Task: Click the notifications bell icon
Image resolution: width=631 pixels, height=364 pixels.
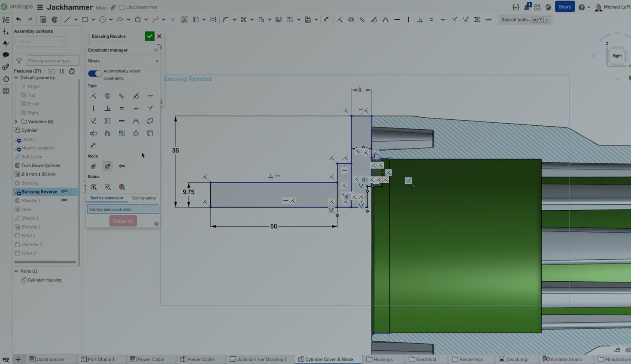Action: 526,7
